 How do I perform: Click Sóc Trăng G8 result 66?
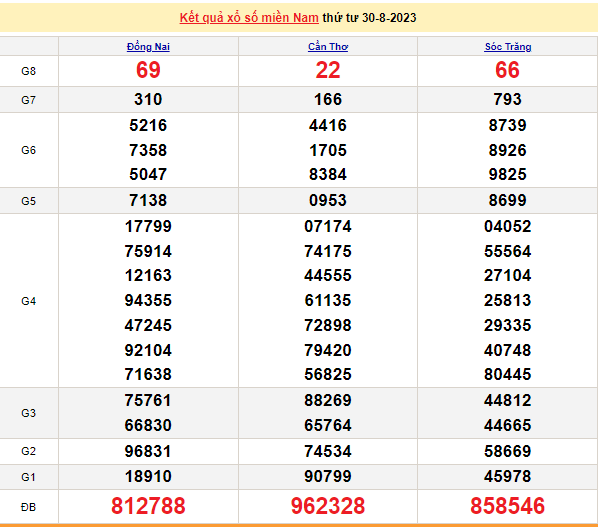(507, 70)
